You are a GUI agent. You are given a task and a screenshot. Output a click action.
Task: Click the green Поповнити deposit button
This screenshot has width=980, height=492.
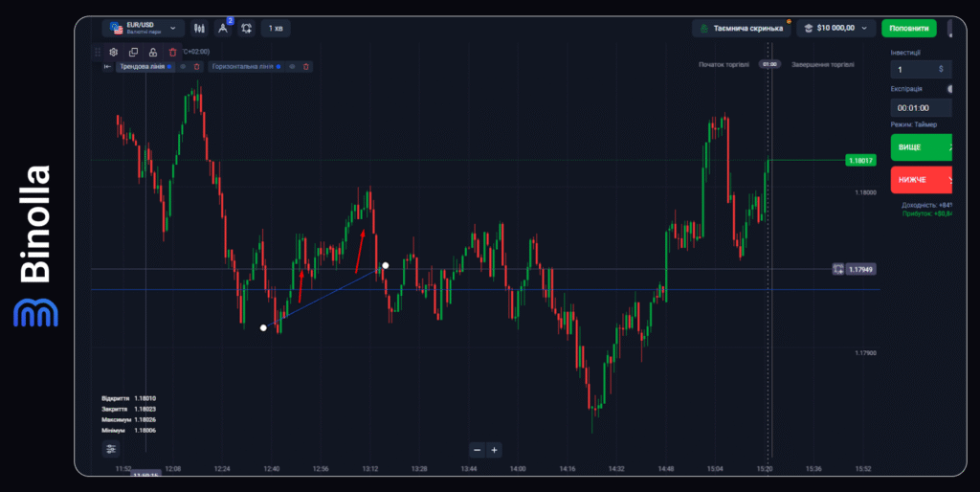[x=908, y=29]
